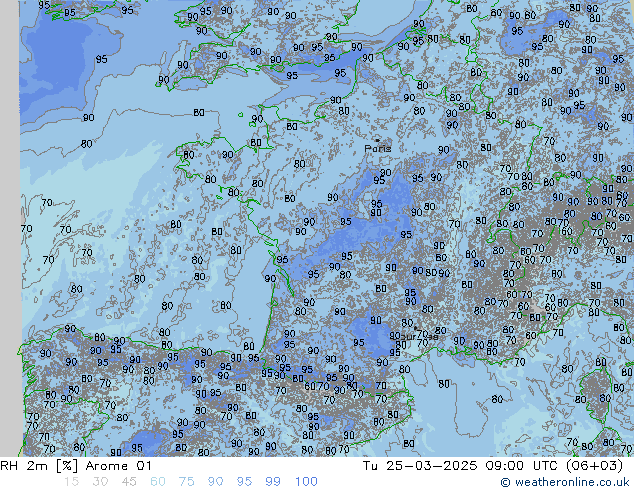This screenshot has height=490, width=634.
Task: Click legend value 60
Action: tap(158, 482)
